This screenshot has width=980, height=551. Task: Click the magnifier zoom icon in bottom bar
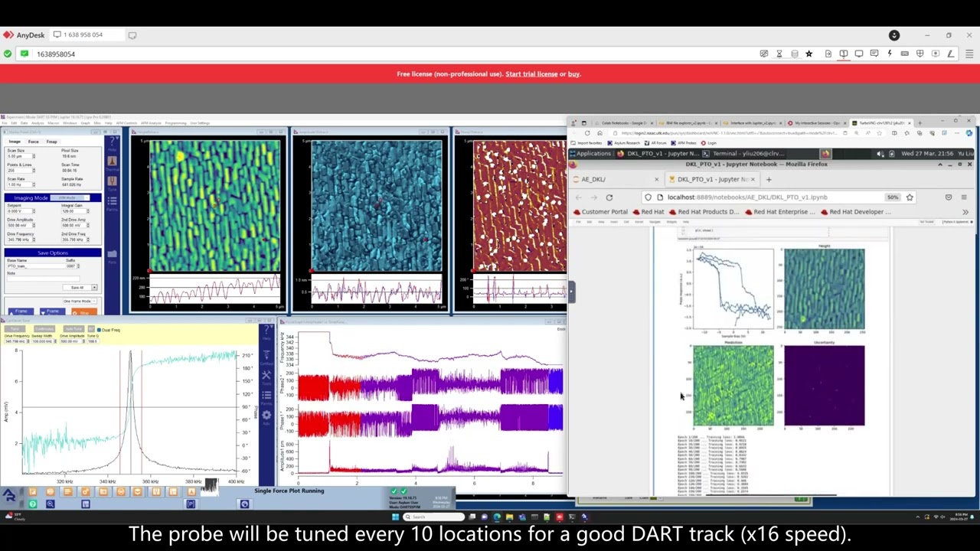click(50, 504)
